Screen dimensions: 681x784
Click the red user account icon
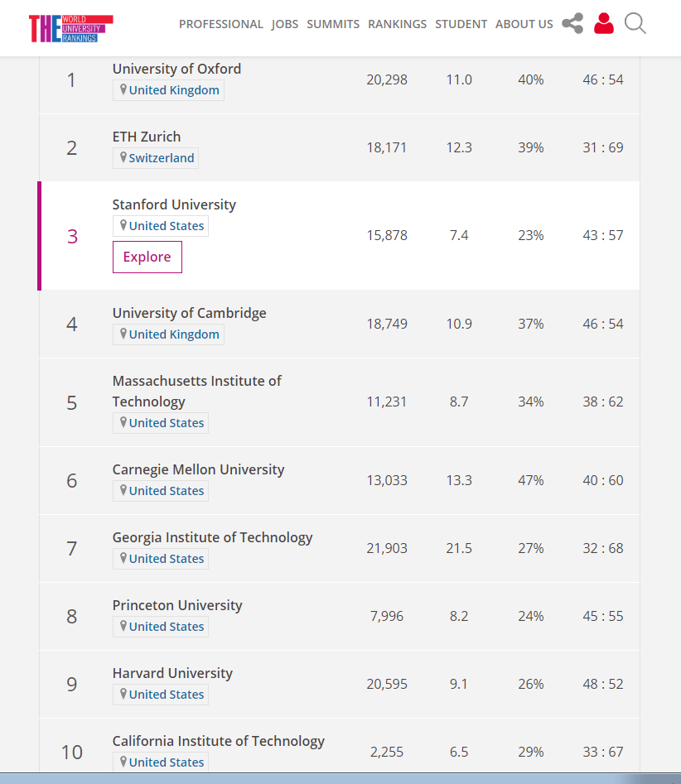pyautogui.click(x=604, y=23)
